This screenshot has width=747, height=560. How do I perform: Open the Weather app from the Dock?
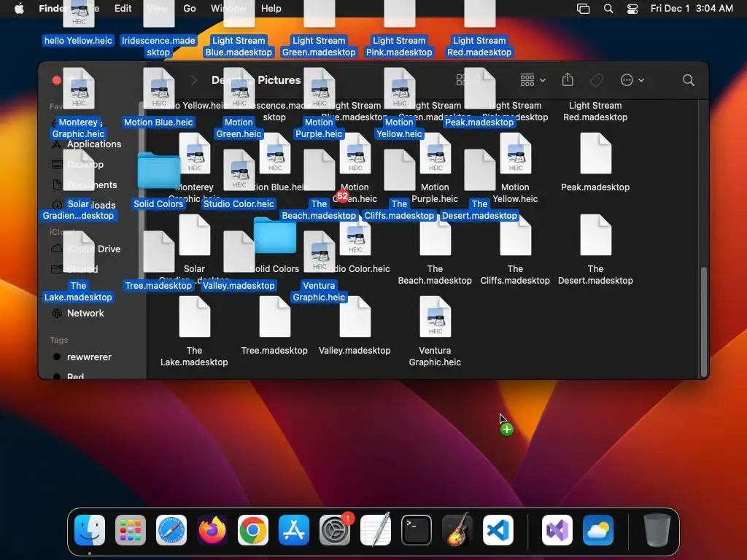click(598, 530)
